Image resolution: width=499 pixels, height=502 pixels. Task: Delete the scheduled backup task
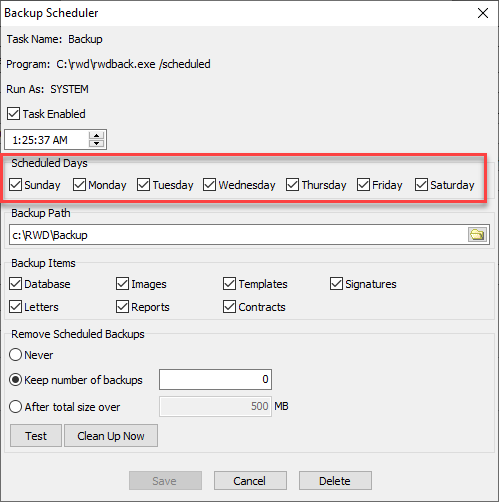point(335,481)
